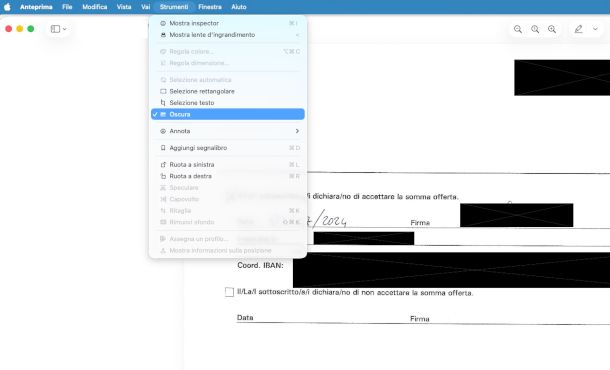Choose Ruota a sinistra
Screen dimensions: 610x370
click(x=228, y=165)
